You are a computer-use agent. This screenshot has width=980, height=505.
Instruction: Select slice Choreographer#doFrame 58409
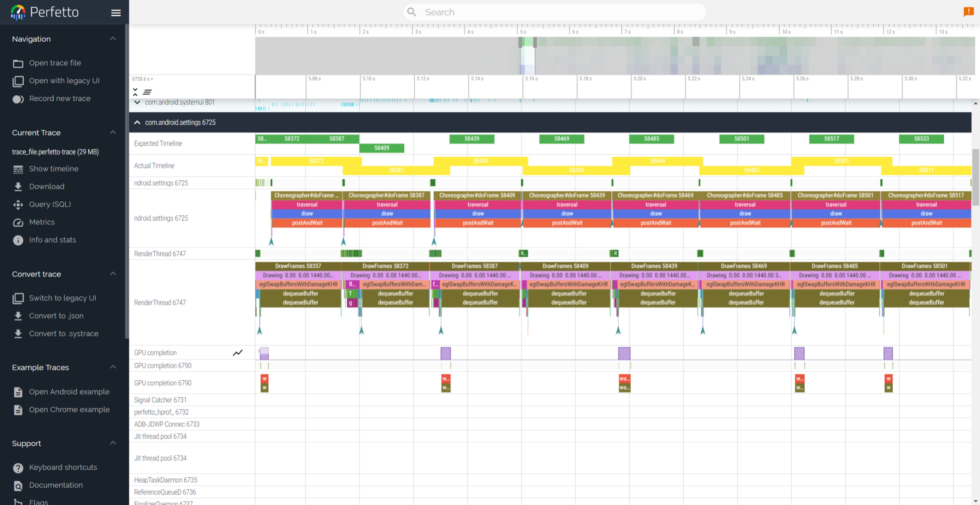pos(477,195)
